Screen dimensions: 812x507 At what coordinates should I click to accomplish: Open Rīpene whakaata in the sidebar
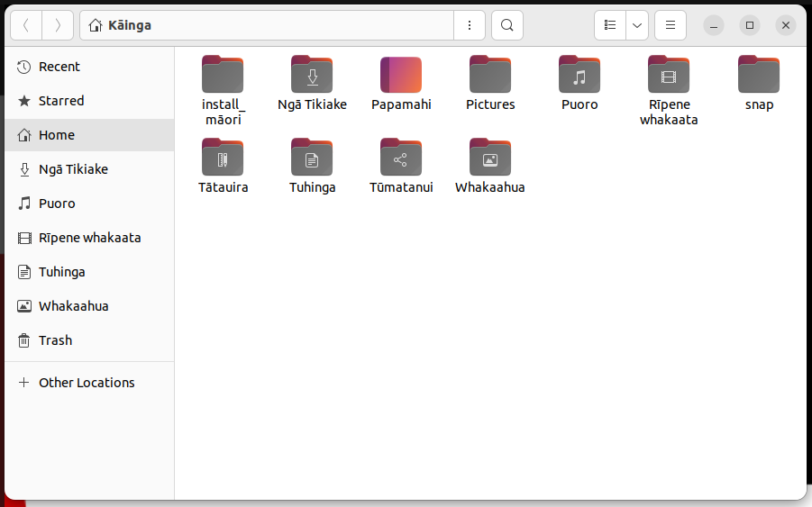click(x=89, y=238)
